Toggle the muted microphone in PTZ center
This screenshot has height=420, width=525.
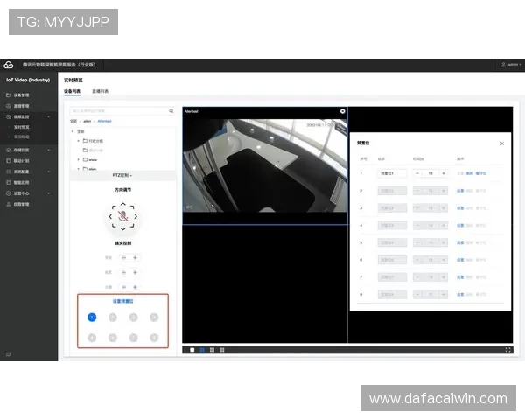(123, 216)
